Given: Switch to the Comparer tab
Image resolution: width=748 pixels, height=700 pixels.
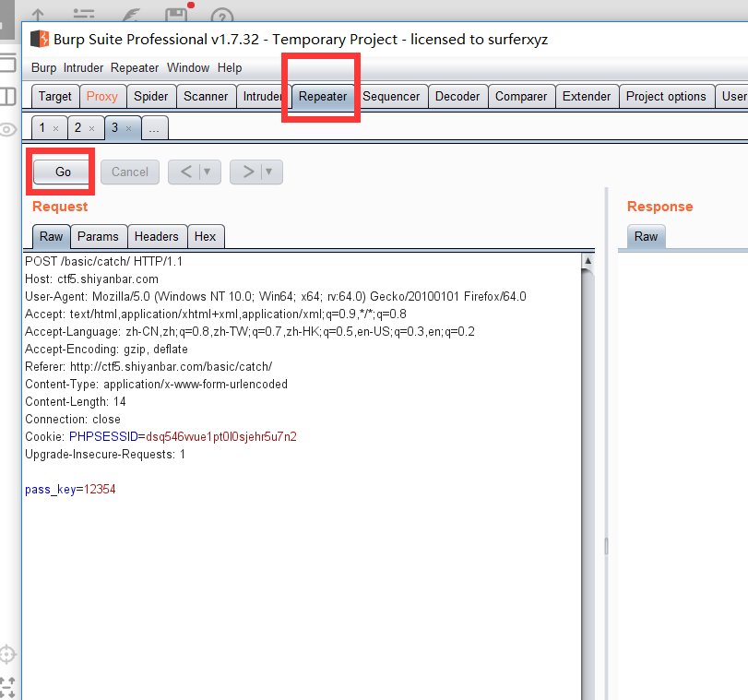Looking at the screenshot, I should click(x=521, y=97).
